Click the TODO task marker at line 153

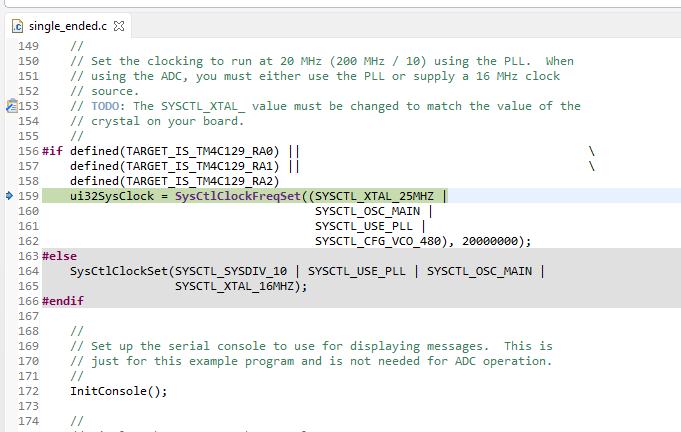pyautogui.click(x=12, y=106)
